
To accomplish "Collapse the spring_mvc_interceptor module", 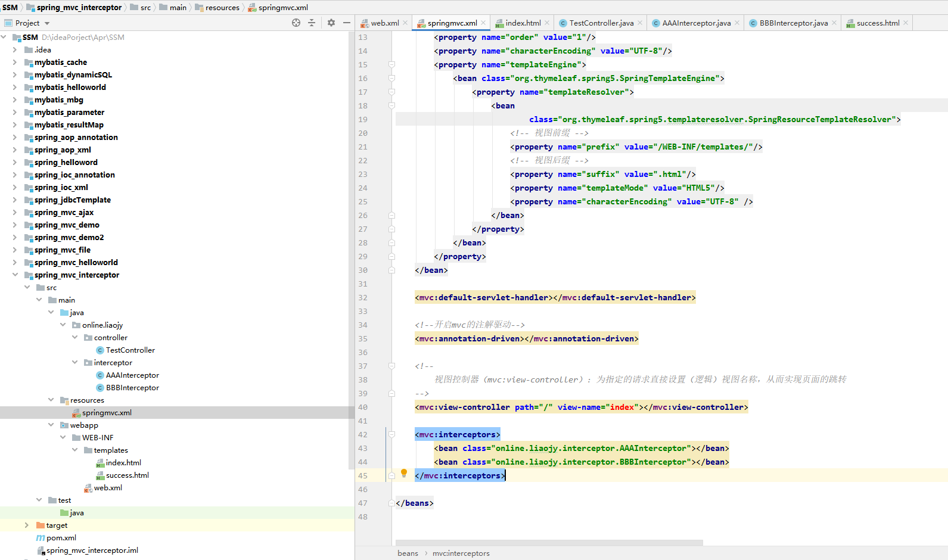I will pyautogui.click(x=15, y=275).
